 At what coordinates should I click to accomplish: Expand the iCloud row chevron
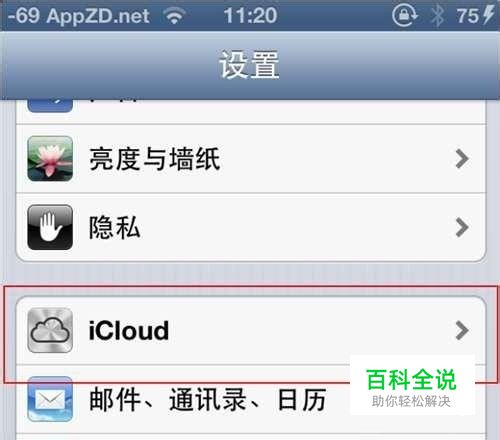click(462, 330)
